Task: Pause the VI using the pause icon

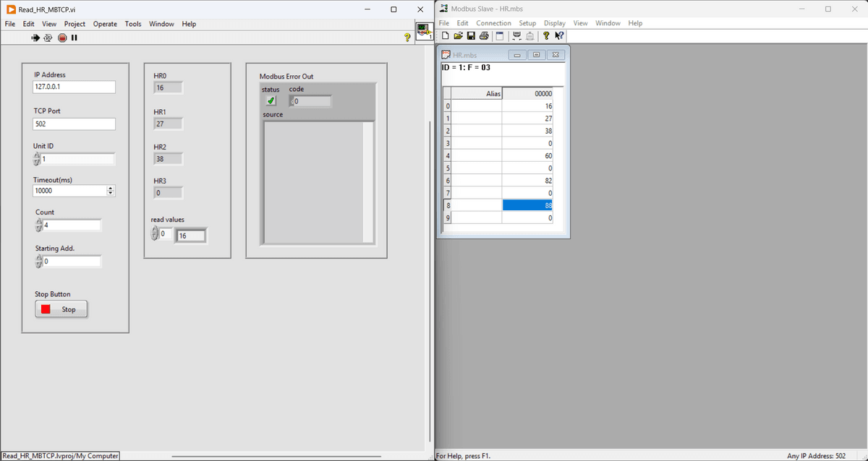Action: (74, 38)
